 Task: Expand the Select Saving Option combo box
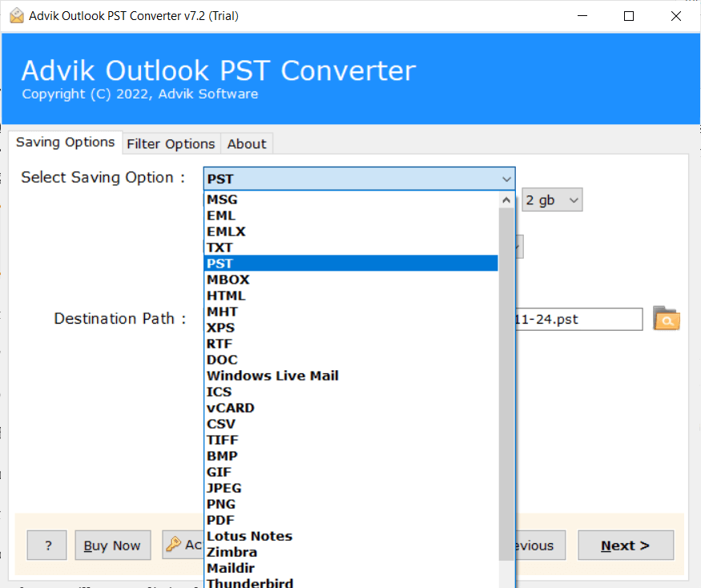[359, 179]
